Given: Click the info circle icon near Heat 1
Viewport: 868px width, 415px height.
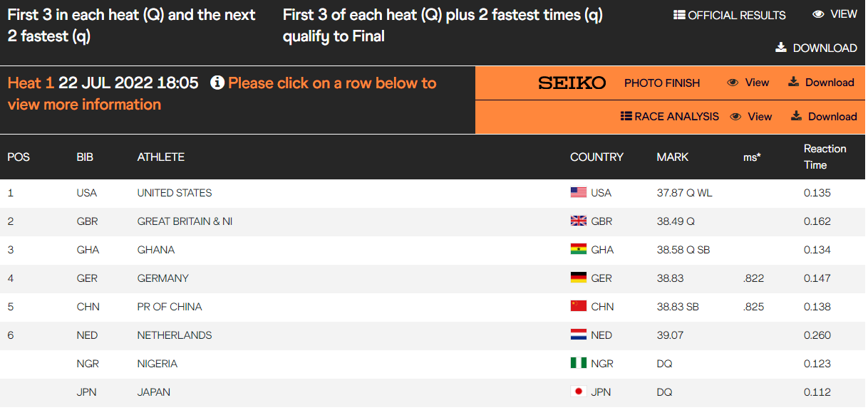Looking at the screenshot, I should [x=217, y=83].
